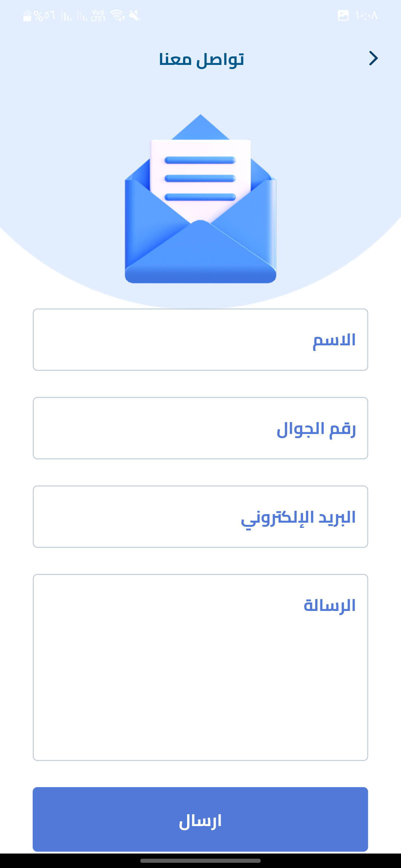This screenshot has height=868, width=401.
Task: Tap the back chevron arrow
Action: (373, 58)
